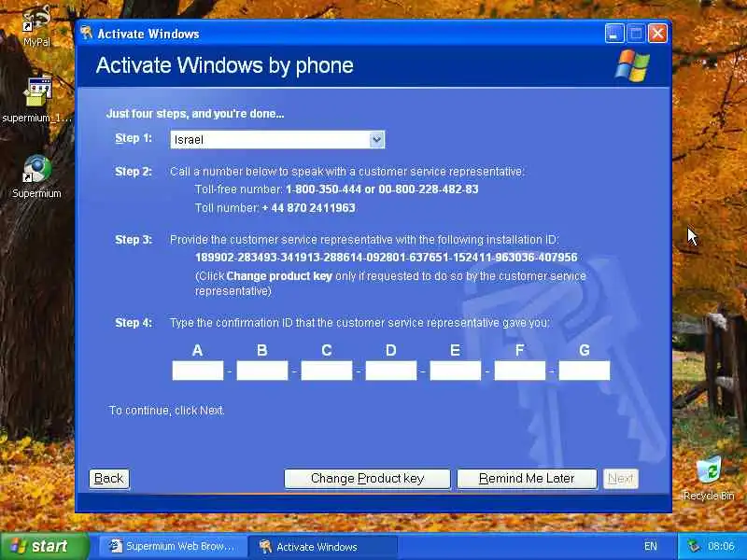Click the disabled Next button
This screenshot has height=560, width=747.
point(621,479)
